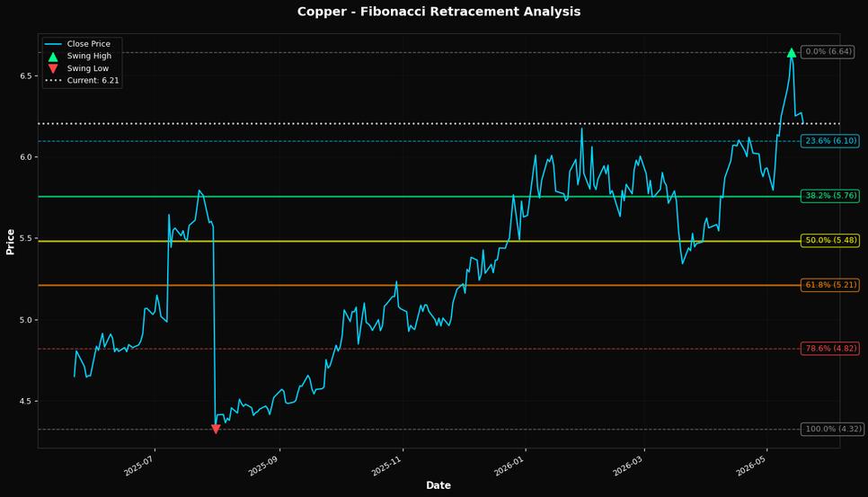Click the 0.0% (6.64) Fibonacci label

(828, 51)
